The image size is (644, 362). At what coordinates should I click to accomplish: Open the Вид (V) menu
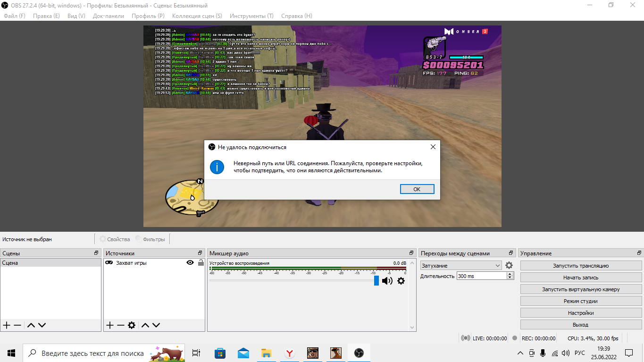76,16
